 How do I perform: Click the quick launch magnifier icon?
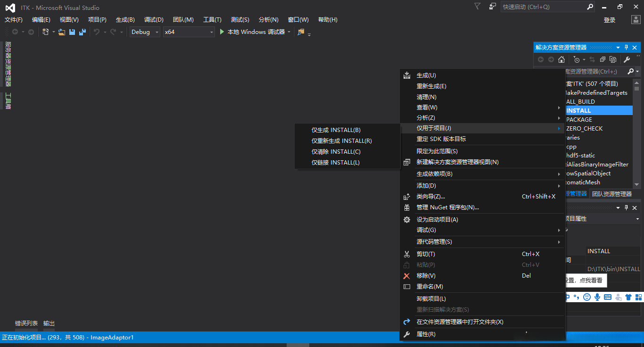[x=590, y=7]
